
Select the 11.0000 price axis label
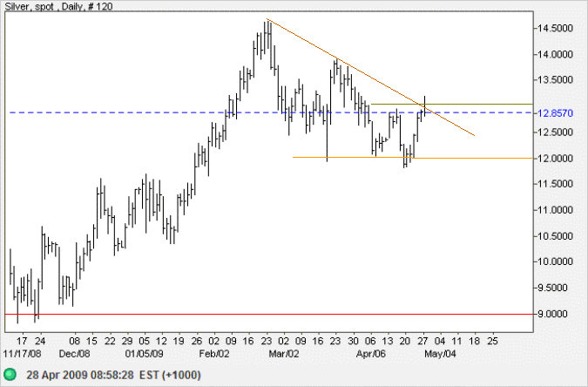(556, 210)
